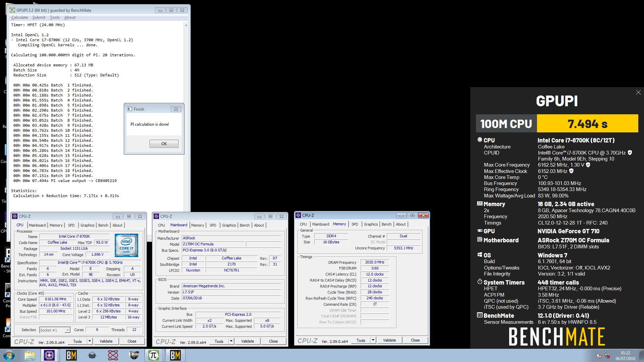Click Close button in left CPU-Z window

132,341
